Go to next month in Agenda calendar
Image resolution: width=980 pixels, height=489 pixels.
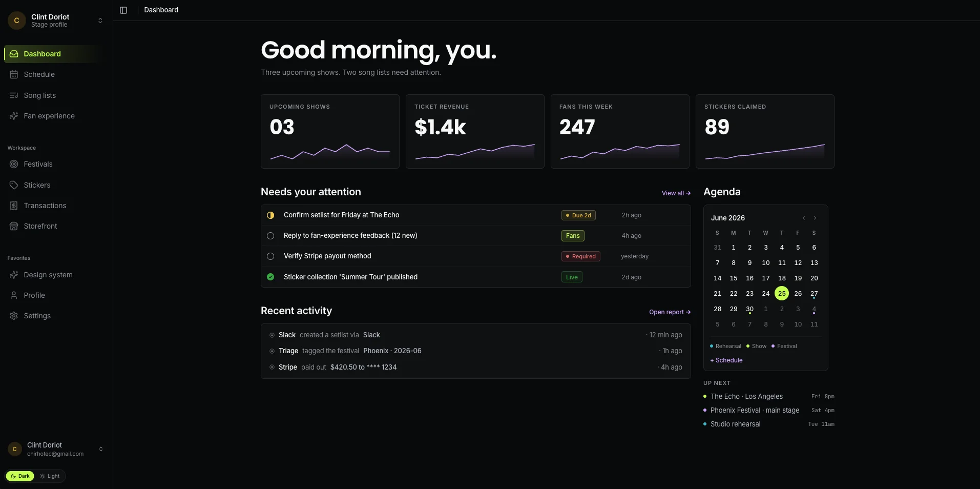815,218
